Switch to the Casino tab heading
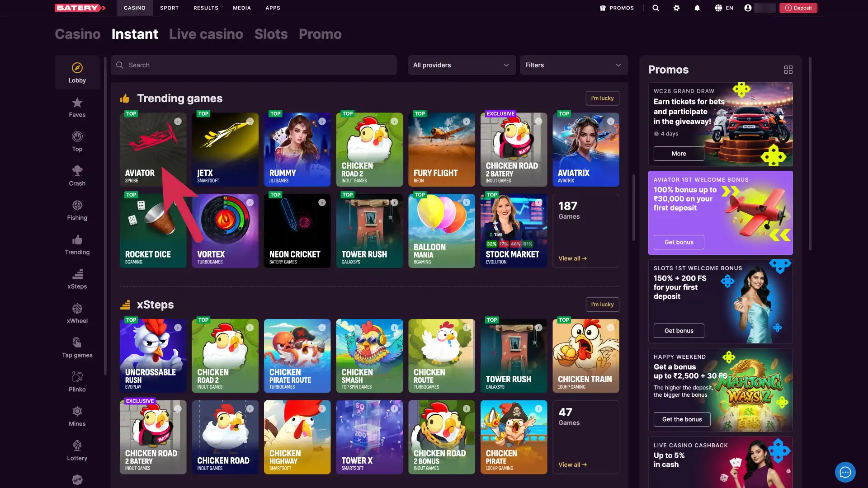 [x=78, y=34]
